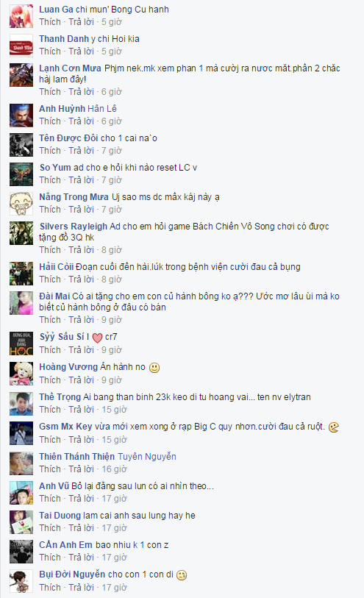Like Đài Mai's comment with Thích
The image size is (364, 598).
(50, 319)
